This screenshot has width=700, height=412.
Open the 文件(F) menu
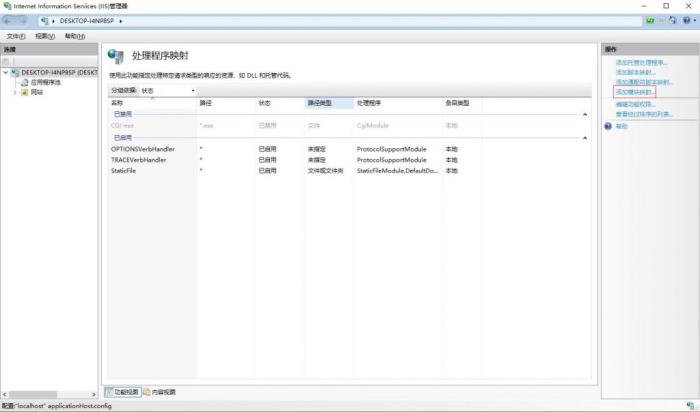click(x=16, y=36)
